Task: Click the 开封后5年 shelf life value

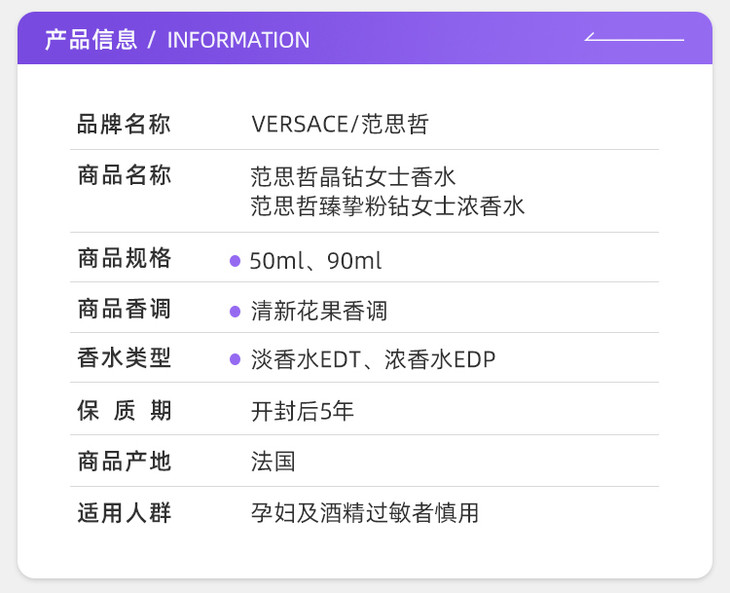Action: click(302, 411)
